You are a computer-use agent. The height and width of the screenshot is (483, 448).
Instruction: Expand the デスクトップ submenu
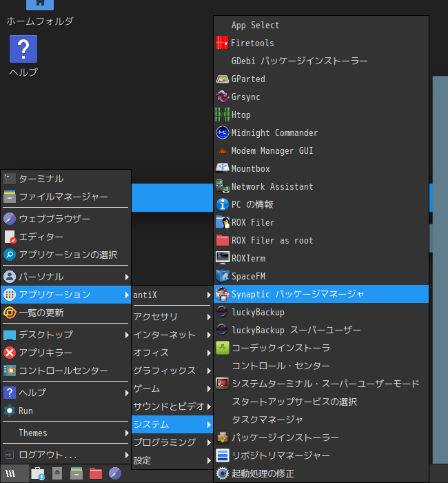pyautogui.click(x=66, y=335)
